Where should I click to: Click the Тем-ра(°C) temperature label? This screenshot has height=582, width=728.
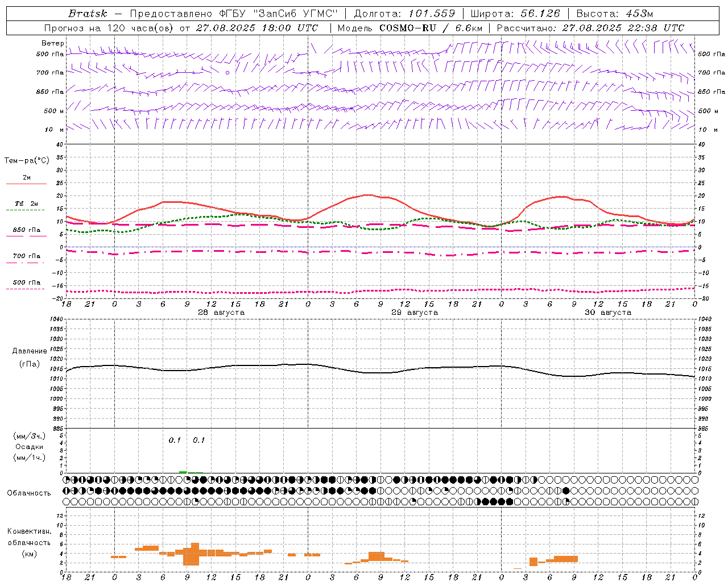tap(27, 161)
